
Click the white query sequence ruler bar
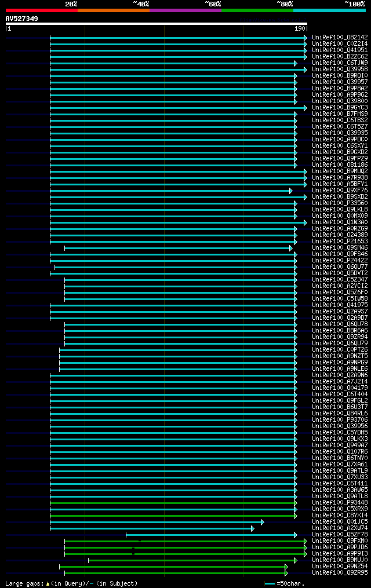pyautogui.click(x=157, y=24)
